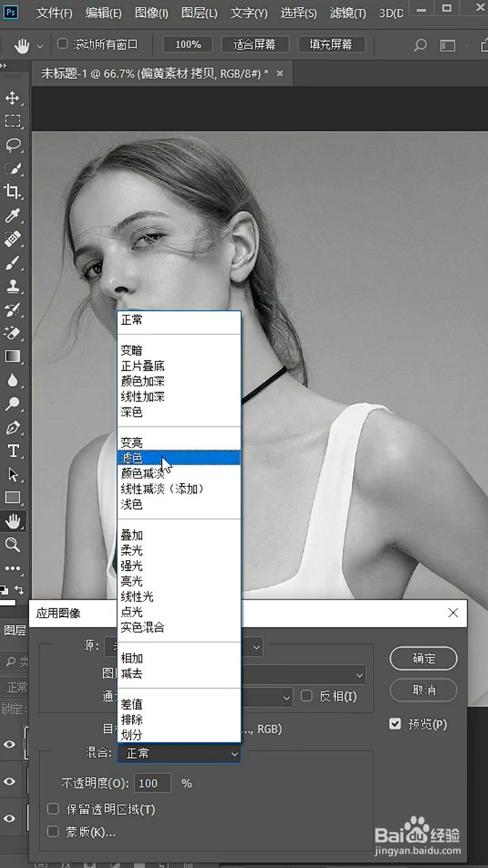Viewport: 488px width, 868px height.
Task: Open the 文件(F) menu
Action: pos(54,14)
